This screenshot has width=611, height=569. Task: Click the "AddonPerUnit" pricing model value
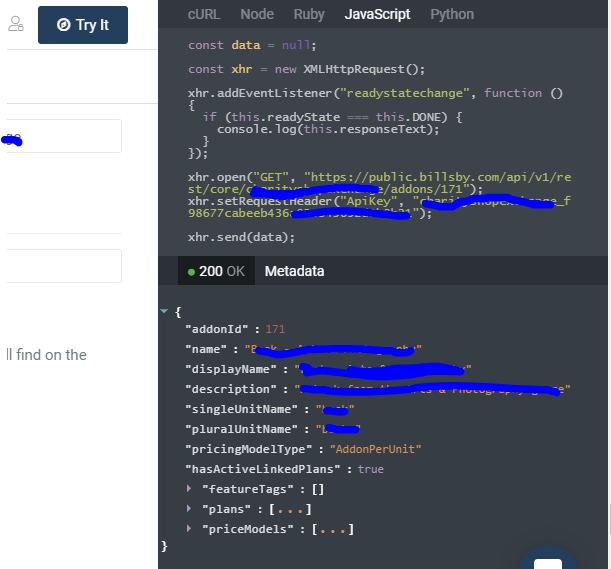coord(376,449)
